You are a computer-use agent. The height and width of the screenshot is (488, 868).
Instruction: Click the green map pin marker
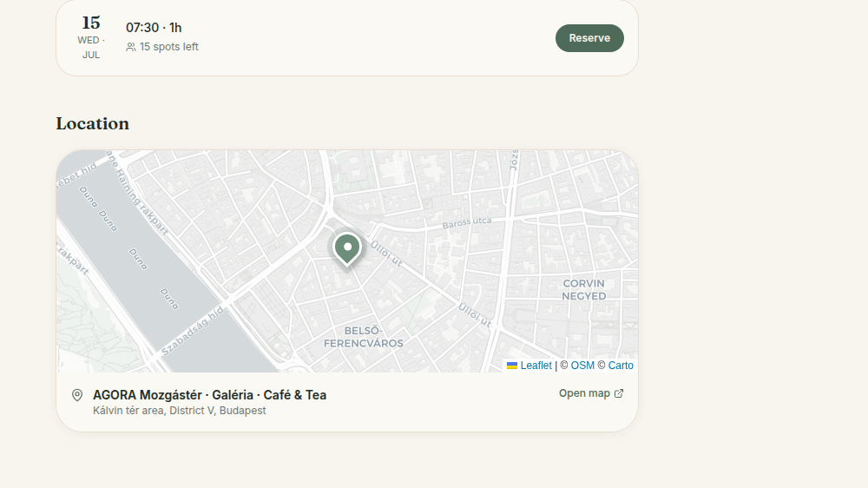click(x=347, y=249)
